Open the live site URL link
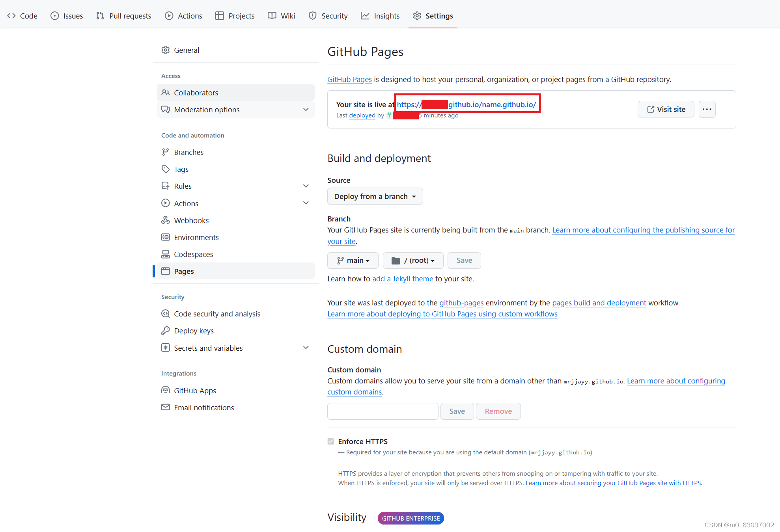 [x=467, y=104]
